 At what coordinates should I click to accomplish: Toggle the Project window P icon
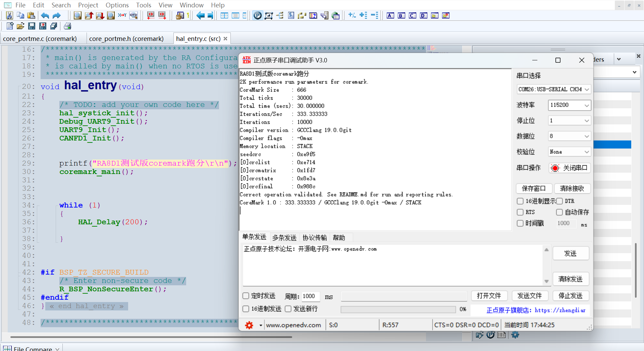[257, 15]
